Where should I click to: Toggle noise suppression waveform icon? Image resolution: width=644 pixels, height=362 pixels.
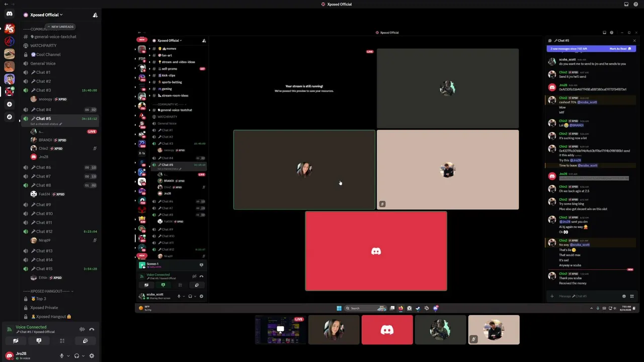pyautogui.click(x=82, y=329)
